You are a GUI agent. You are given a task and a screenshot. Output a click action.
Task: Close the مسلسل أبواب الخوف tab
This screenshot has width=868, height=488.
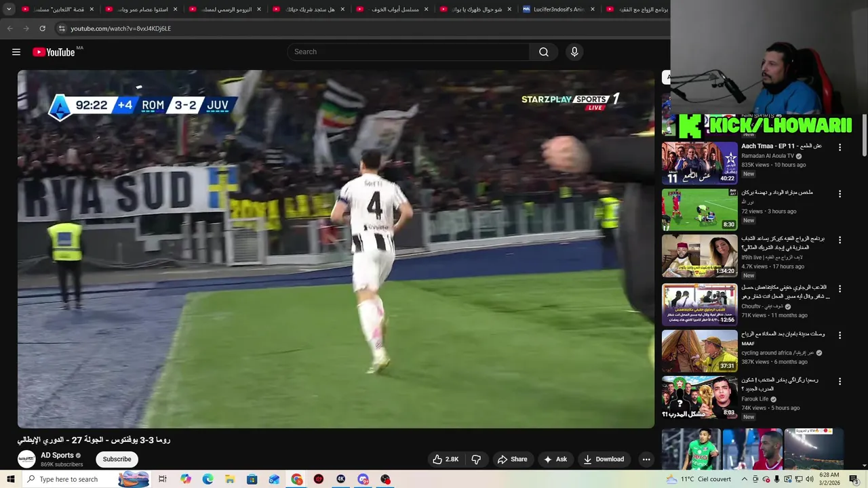click(x=426, y=9)
